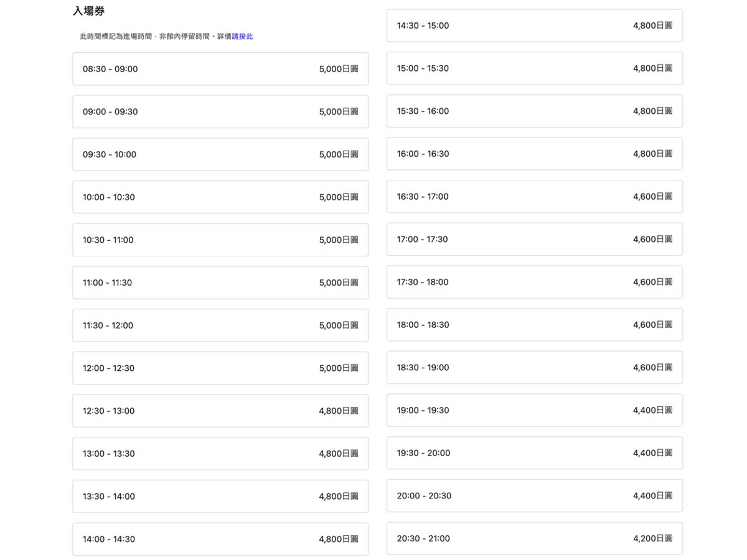The height and width of the screenshot is (560, 747).
Task: Select the 18:30 - 19:00 time slot
Action: pyautogui.click(x=534, y=368)
